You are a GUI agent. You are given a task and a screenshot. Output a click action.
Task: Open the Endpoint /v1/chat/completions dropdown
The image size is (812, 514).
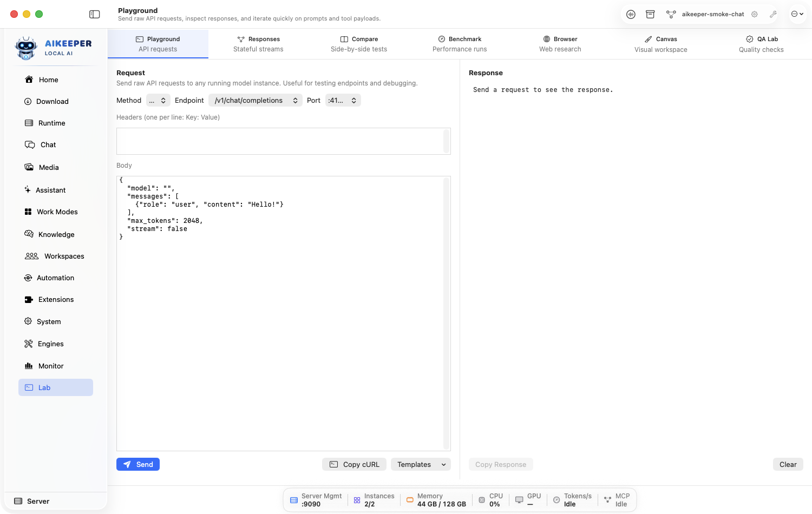coord(256,100)
